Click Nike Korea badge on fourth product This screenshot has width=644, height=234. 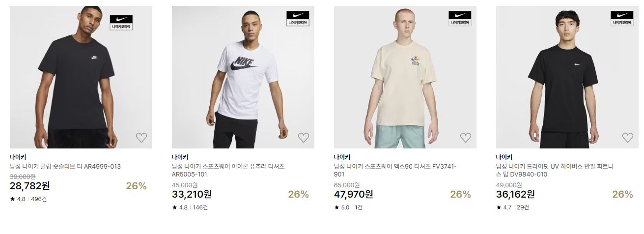pos(622,19)
